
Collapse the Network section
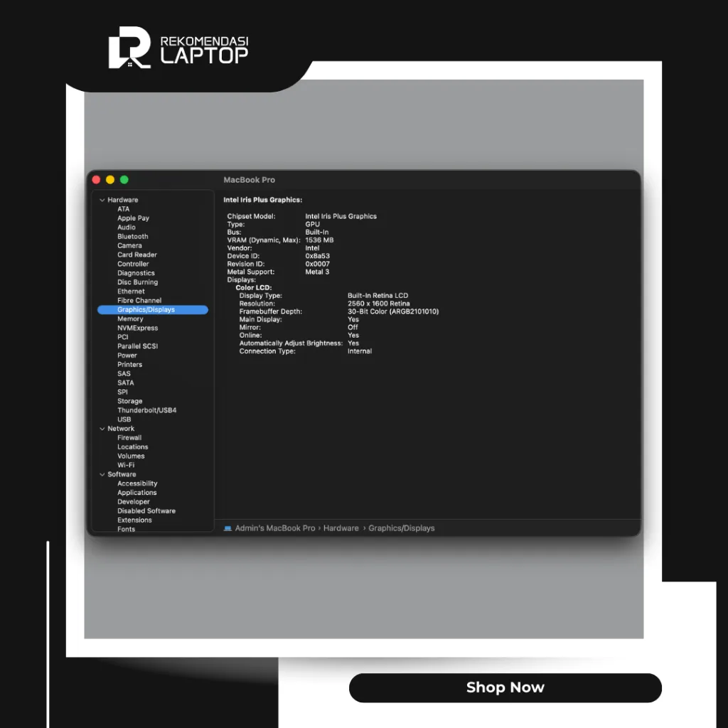[102, 428]
